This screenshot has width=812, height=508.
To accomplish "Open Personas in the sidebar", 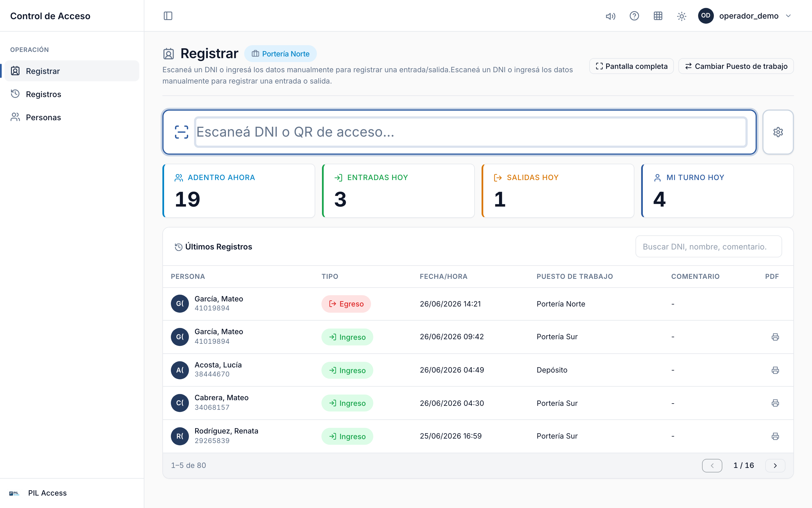I will click(x=72, y=117).
